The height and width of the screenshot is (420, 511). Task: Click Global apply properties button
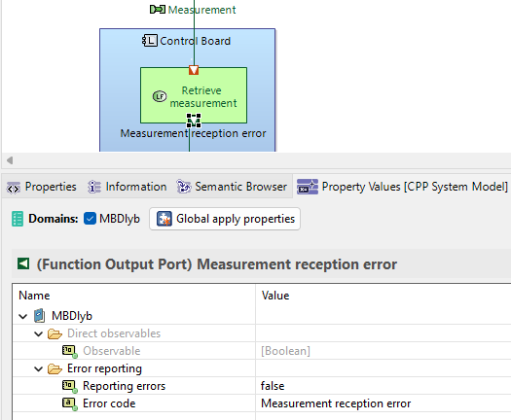[225, 219]
